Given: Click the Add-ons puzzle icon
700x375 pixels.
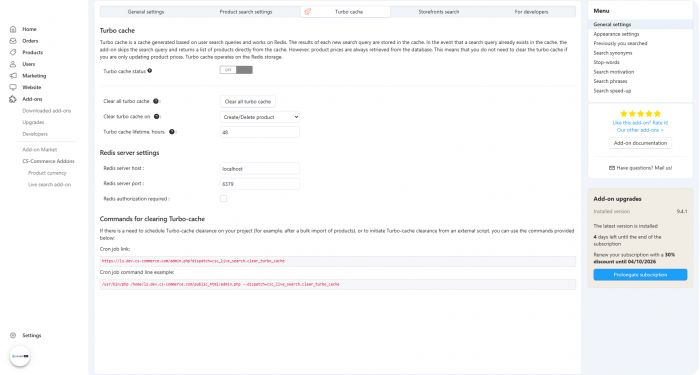Looking at the screenshot, I should click(13, 99).
